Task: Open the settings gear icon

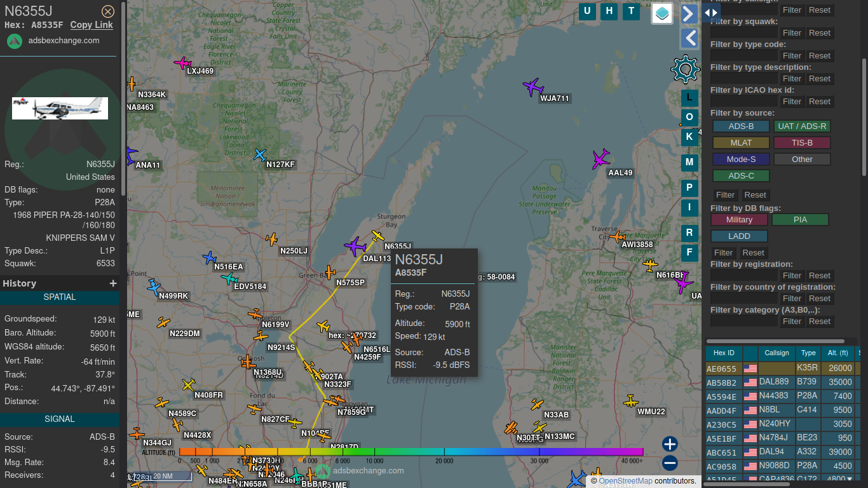Action: [685, 69]
